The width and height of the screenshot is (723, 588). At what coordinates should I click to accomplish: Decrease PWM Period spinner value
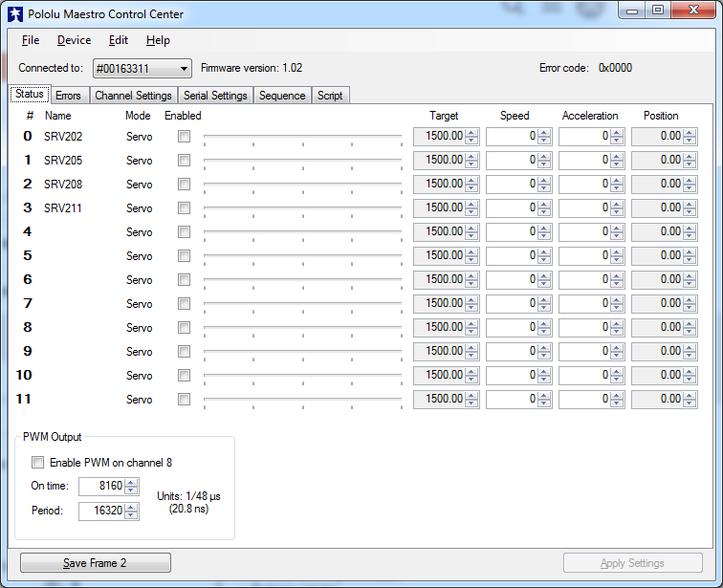coord(132,515)
